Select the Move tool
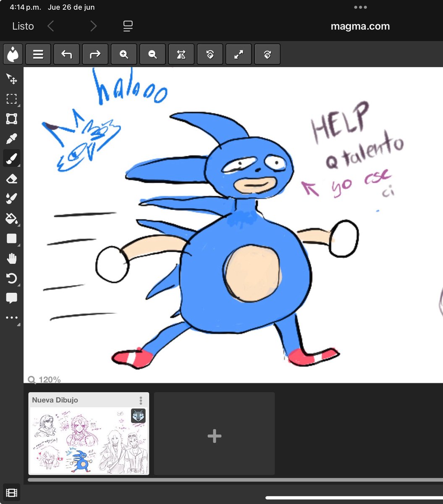 (12, 79)
